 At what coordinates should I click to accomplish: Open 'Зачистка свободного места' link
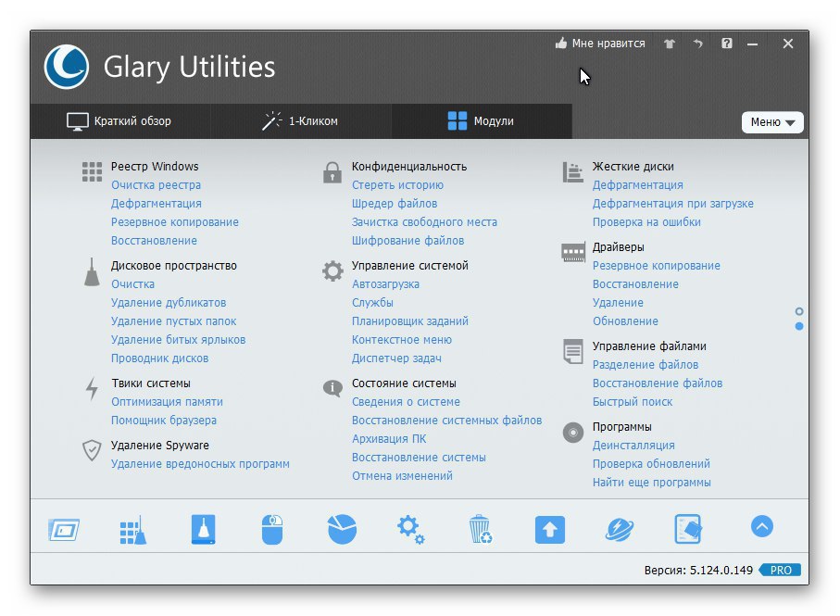[424, 221]
